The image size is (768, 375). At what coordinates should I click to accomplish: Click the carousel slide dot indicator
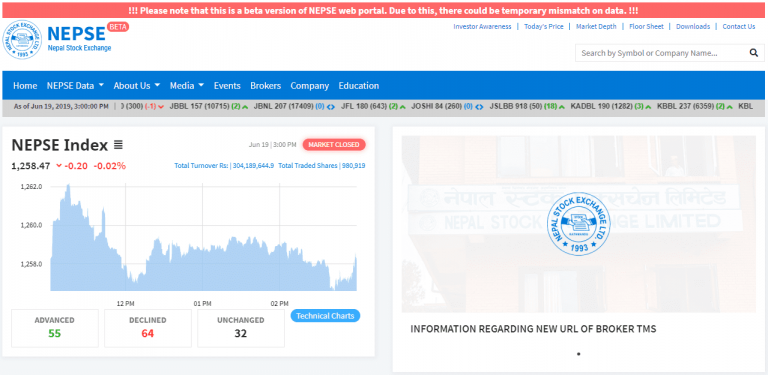tap(578, 353)
